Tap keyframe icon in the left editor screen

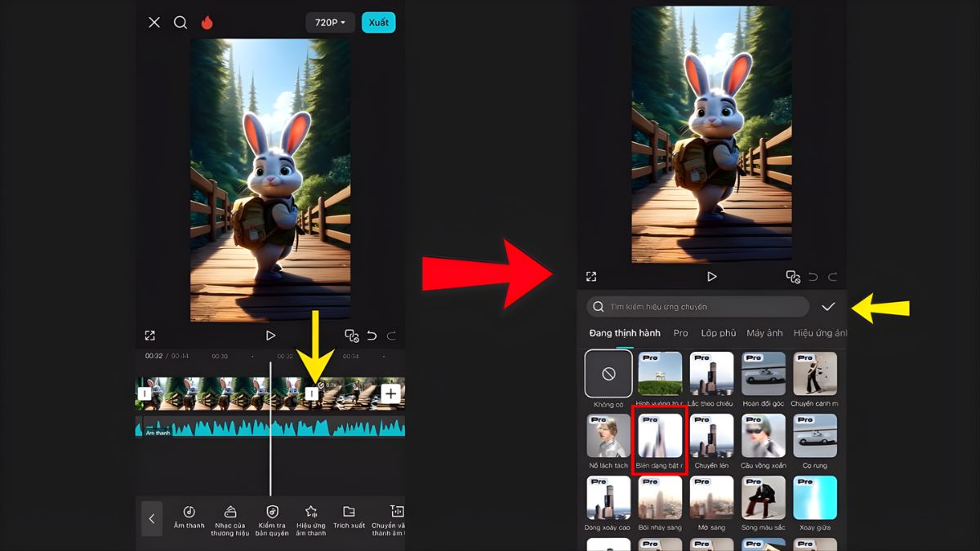click(351, 335)
